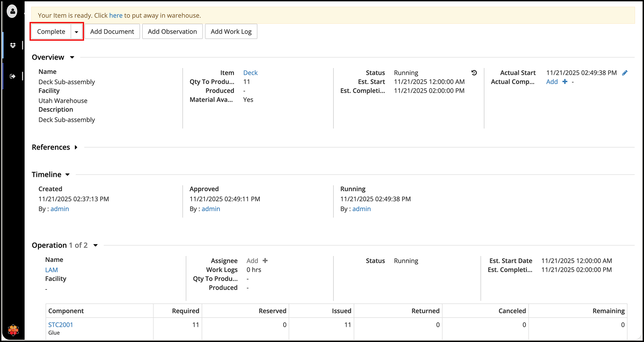Collapse the Operation 1 of 2 section
This screenshot has height=342, width=644.
pyautogui.click(x=95, y=245)
